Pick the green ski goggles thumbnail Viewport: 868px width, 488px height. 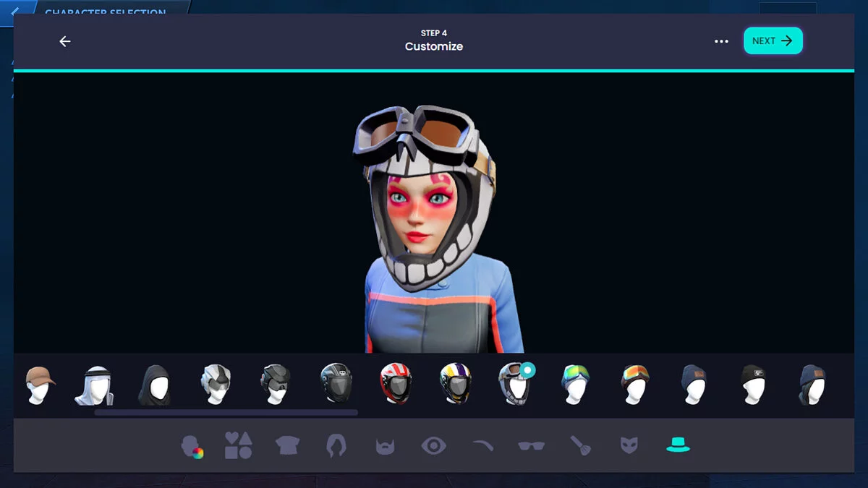coord(575,383)
